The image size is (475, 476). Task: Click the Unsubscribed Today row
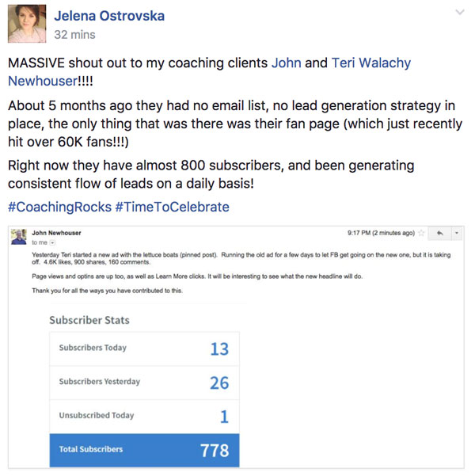click(144, 416)
